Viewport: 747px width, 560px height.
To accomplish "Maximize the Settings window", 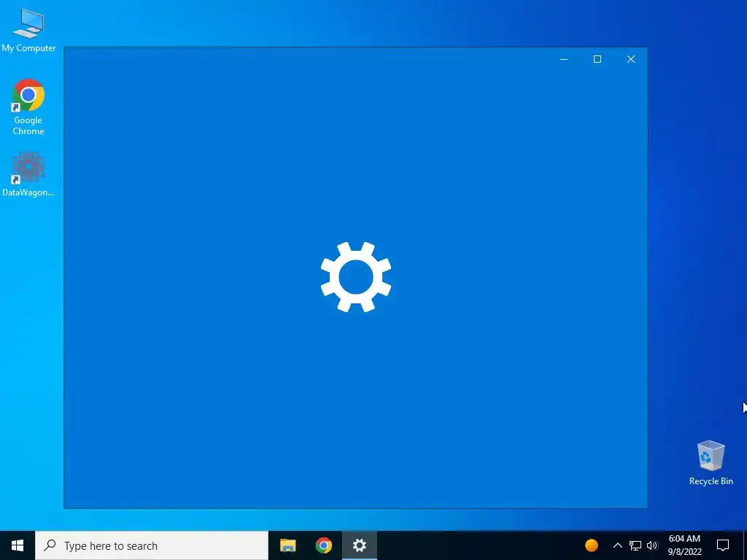I will tap(597, 59).
